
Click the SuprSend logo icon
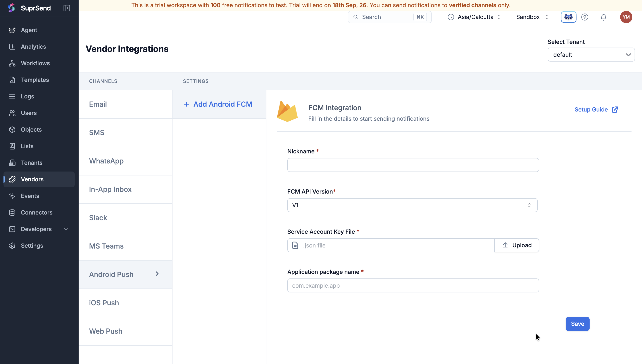(12, 8)
